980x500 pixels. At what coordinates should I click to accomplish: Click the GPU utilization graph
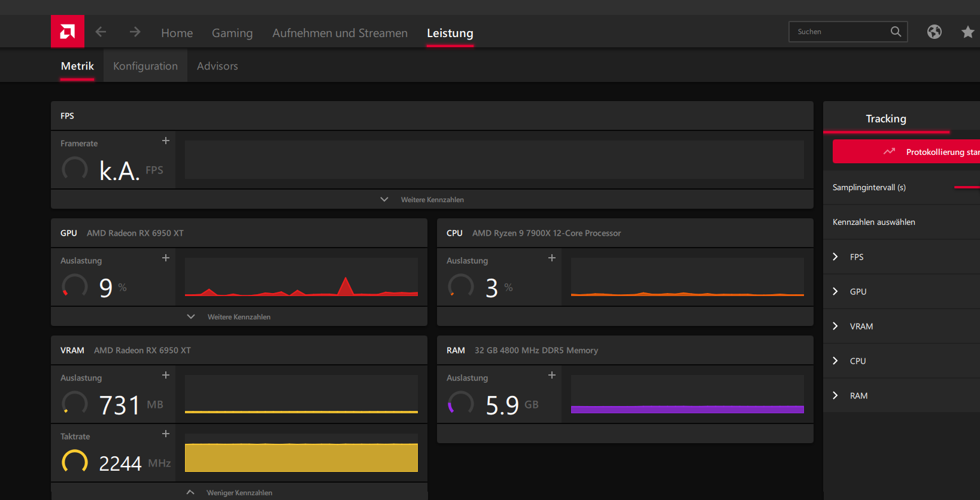pos(301,277)
